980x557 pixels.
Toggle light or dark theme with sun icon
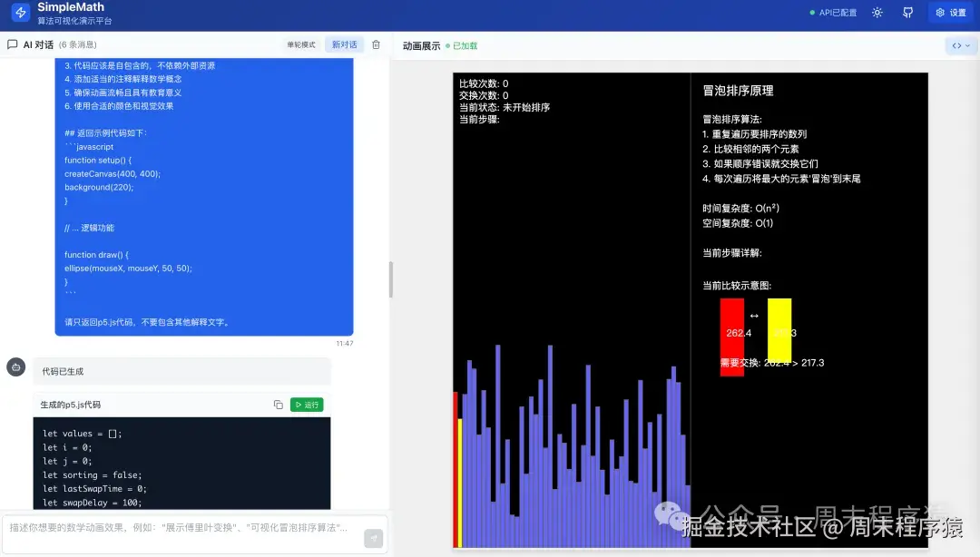point(876,13)
